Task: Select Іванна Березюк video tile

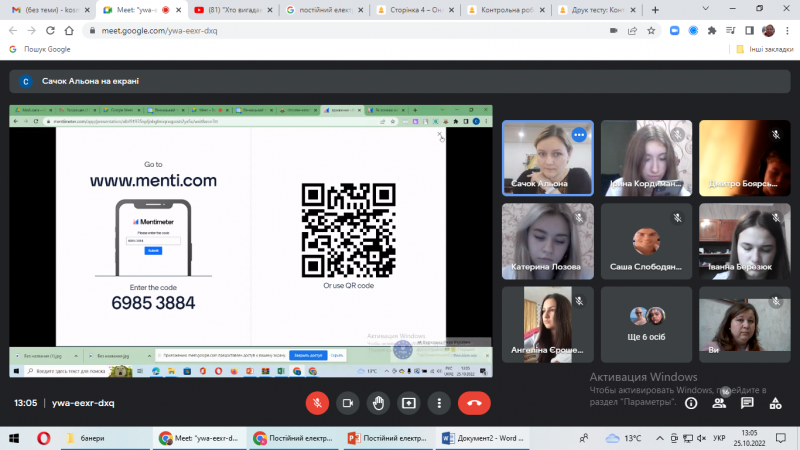Action: 744,241
